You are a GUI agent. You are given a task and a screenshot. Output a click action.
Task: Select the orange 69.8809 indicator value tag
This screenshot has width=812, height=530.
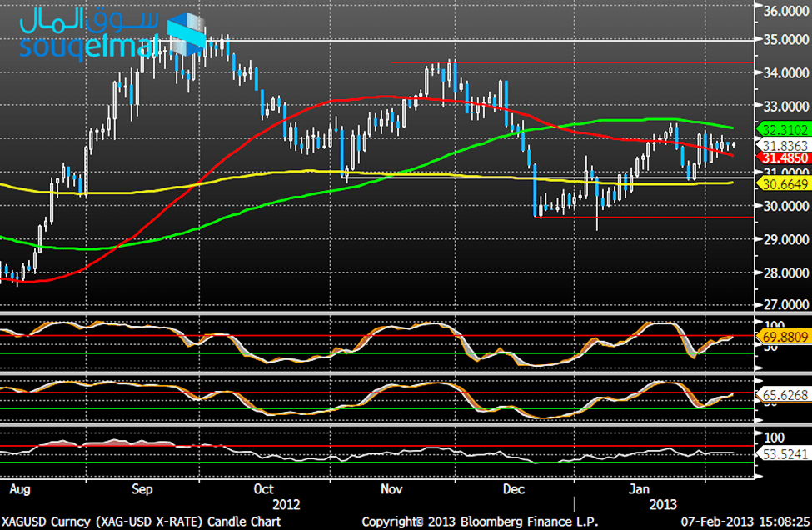pos(785,338)
